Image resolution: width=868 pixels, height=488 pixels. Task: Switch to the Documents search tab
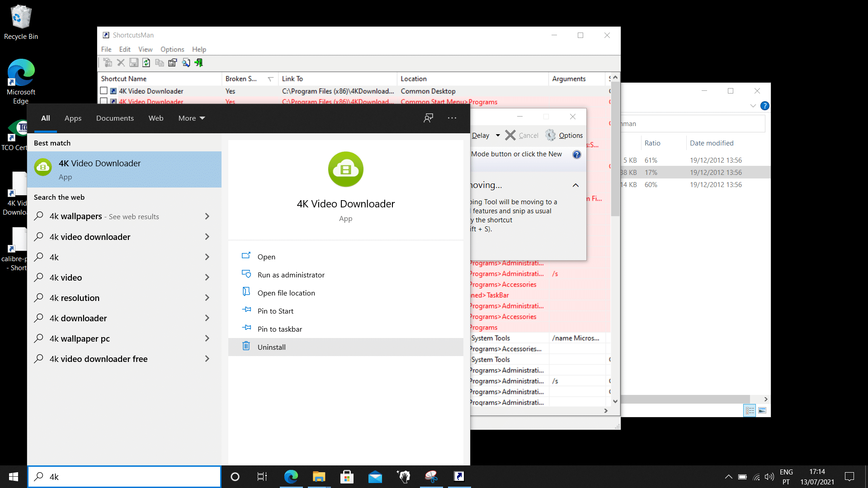[x=115, y=118]
